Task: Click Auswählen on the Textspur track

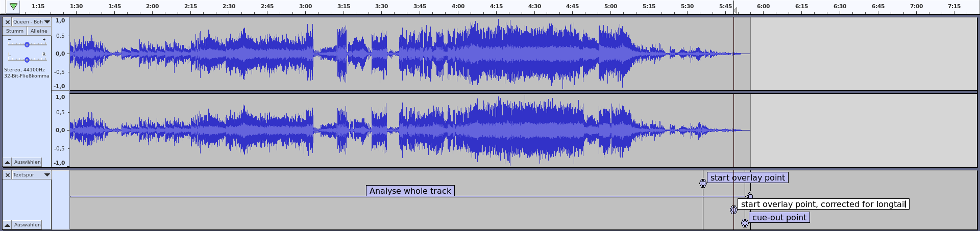Action: [28, 225]
